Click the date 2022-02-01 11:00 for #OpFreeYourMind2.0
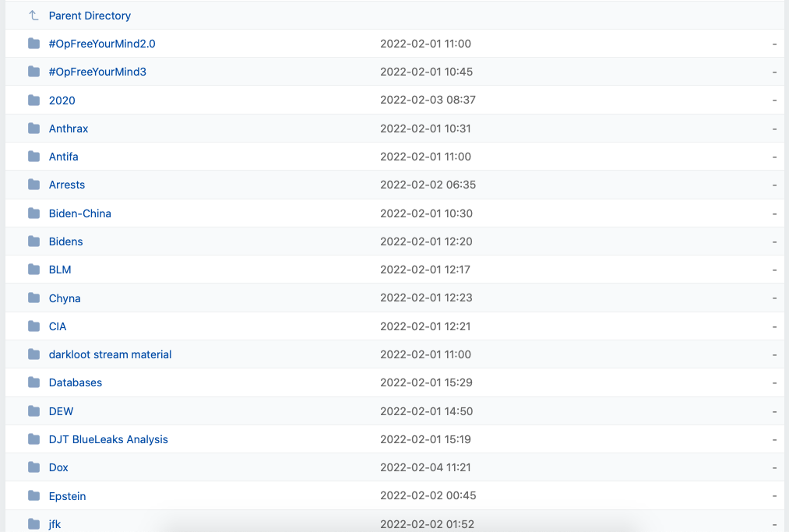 tap(426, 44)
